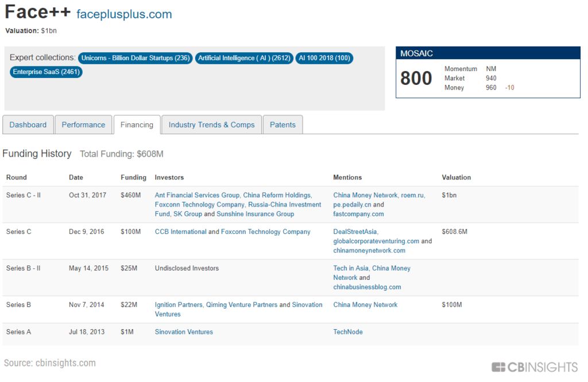The width and height of the screenshot is (588, 382).
Task: Click the Investors column header
Action: pyautogui.click(x=169, y=177)
